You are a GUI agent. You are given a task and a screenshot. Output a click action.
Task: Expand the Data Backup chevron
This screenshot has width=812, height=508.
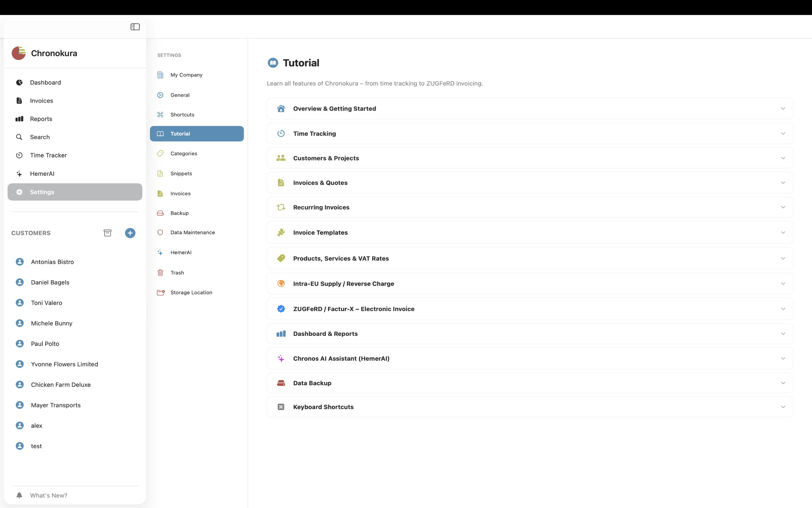pos(783,383)
